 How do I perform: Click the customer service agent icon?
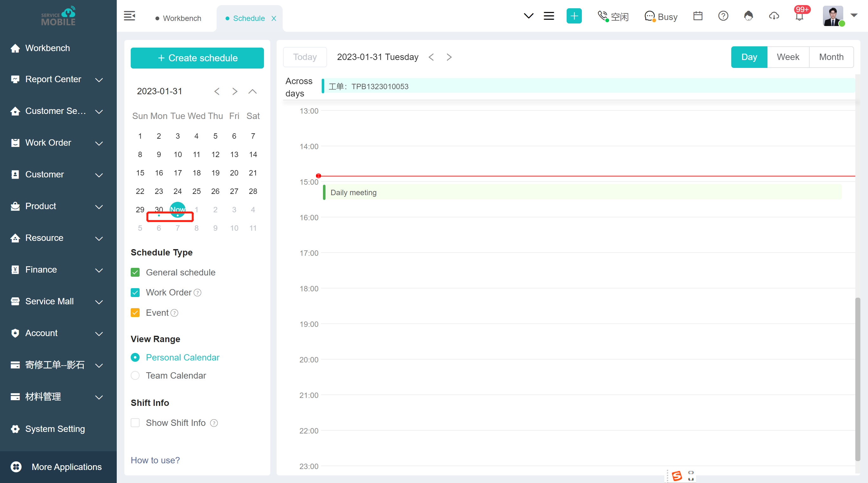(748, 16)
